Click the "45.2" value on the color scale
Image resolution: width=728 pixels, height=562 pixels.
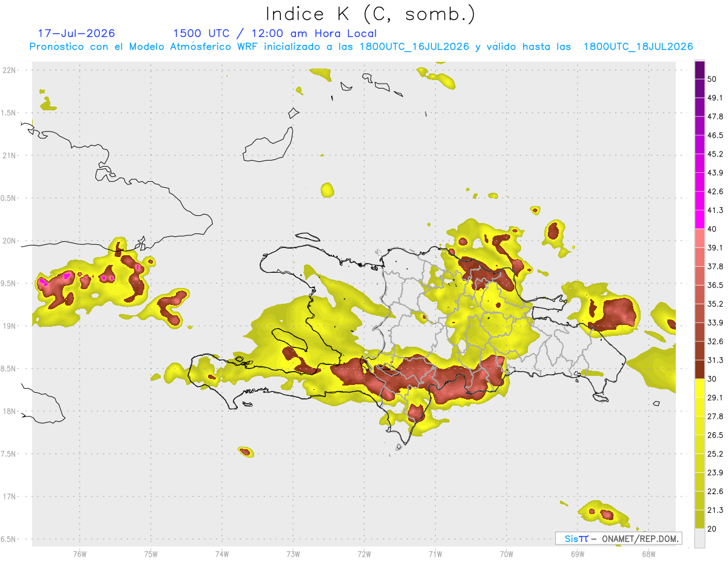tap(715, 154)
